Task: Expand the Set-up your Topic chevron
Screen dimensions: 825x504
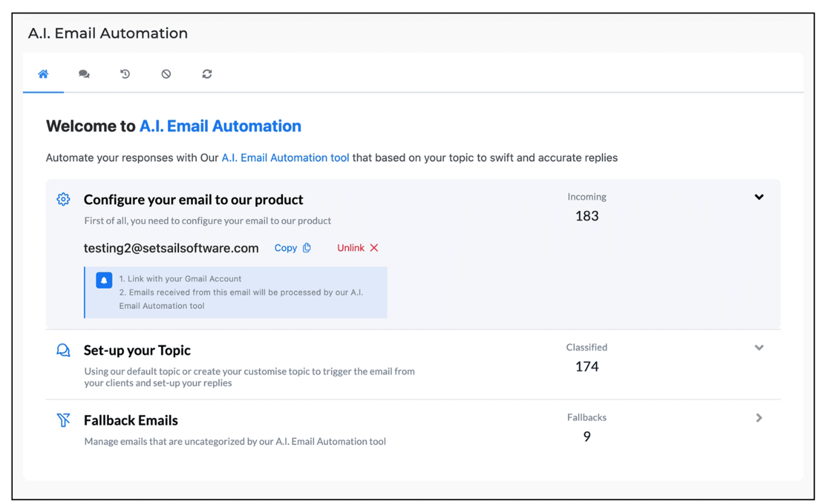Action: [759, 348]
